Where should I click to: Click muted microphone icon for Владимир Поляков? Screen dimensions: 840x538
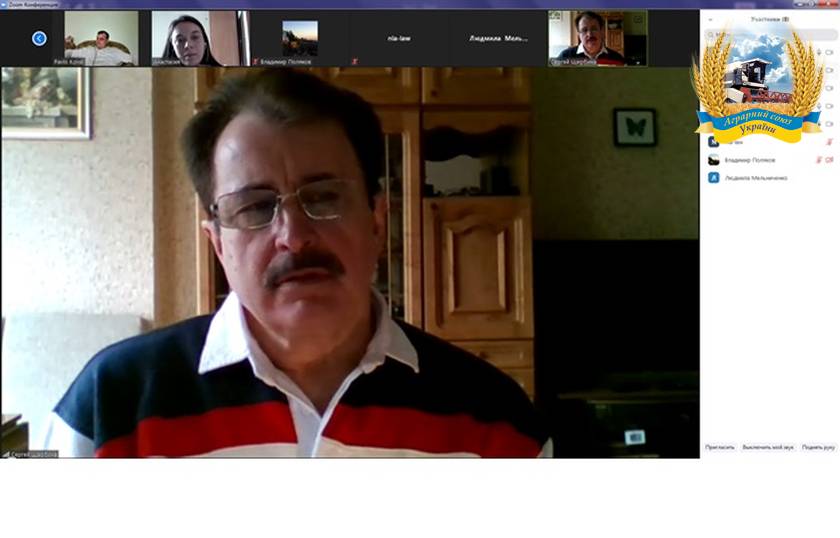click(819, 160)
